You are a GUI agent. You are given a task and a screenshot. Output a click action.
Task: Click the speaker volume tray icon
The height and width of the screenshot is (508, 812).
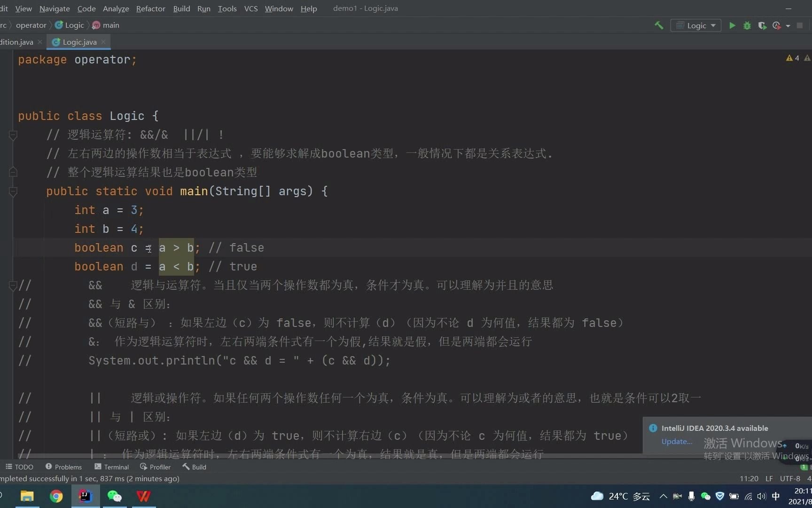point(762,496)
